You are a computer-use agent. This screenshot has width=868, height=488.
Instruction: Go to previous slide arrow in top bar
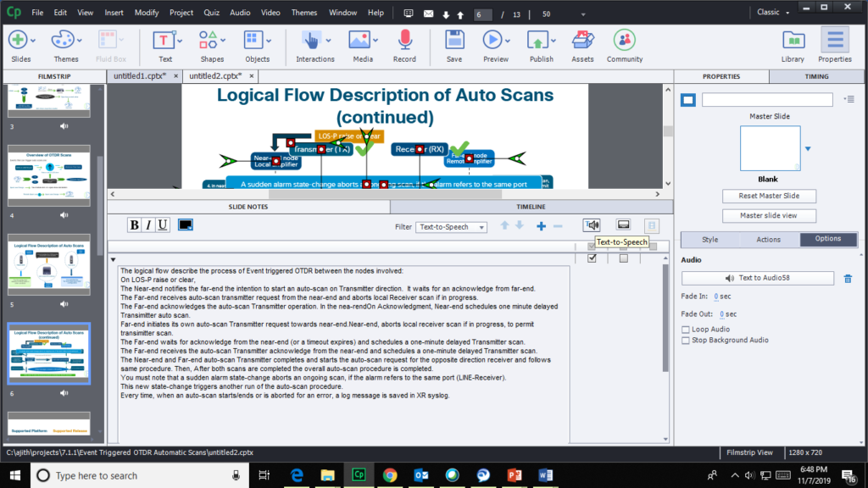[x=460, y=14]
